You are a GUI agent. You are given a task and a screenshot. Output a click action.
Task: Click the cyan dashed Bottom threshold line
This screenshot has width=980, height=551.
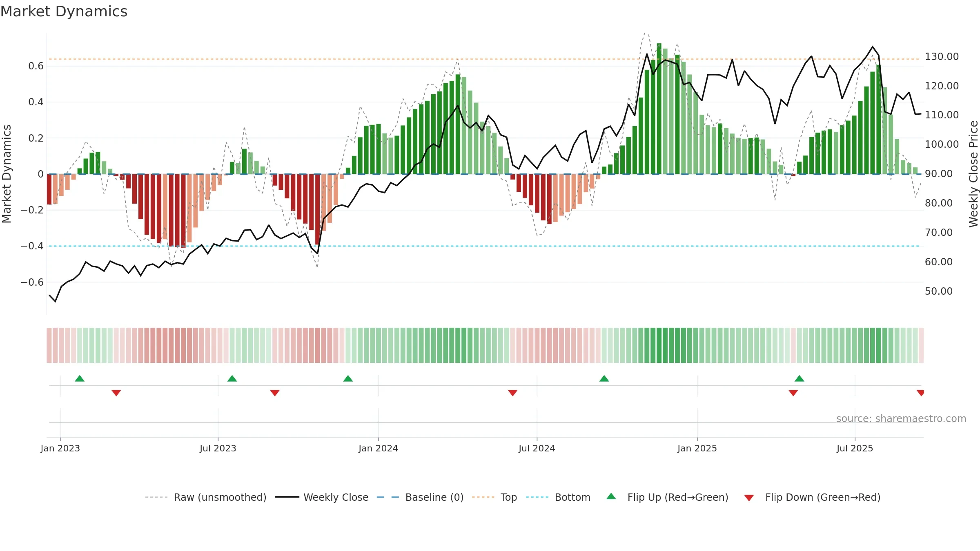pyautogui.click(x=484, y=246)
